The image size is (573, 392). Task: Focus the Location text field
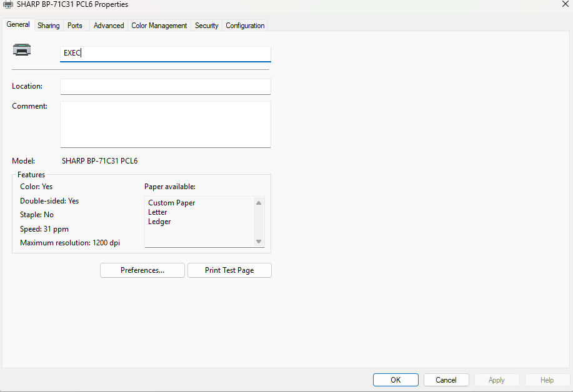click(166, 87)
